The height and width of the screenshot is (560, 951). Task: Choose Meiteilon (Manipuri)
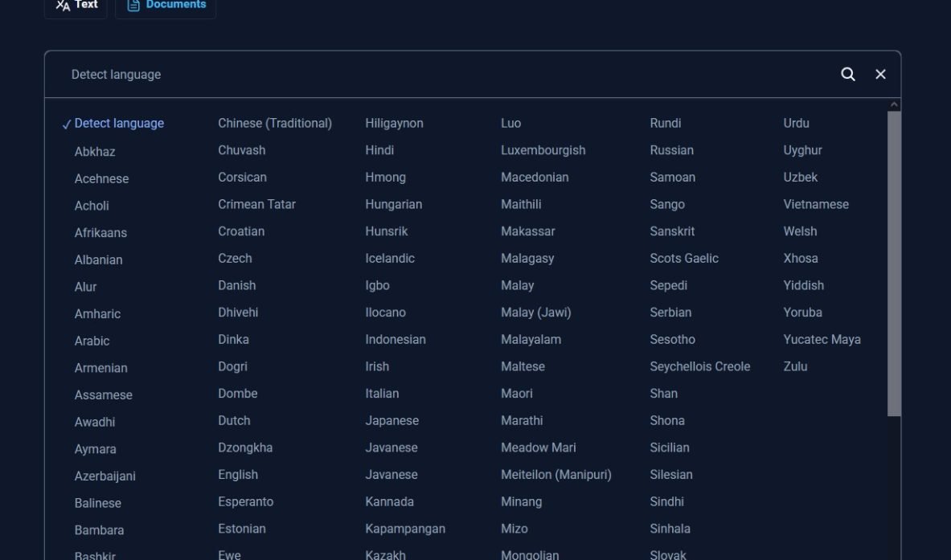coord(556,475)
